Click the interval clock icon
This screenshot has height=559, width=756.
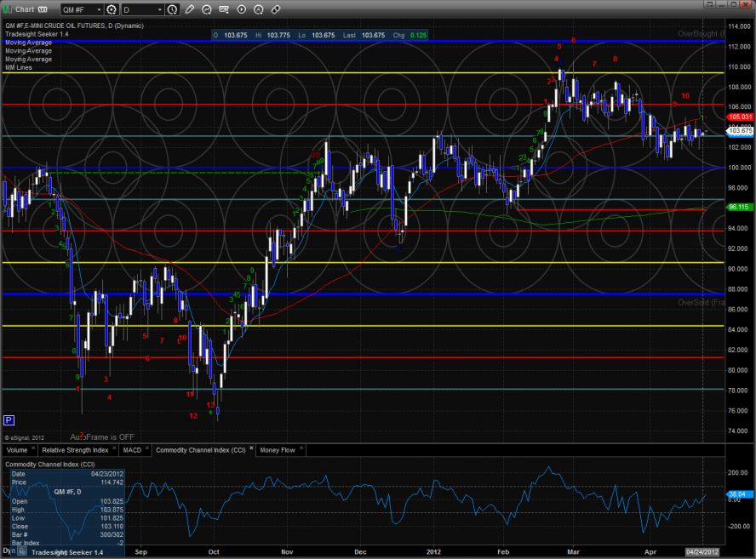(x=173, y=9)
